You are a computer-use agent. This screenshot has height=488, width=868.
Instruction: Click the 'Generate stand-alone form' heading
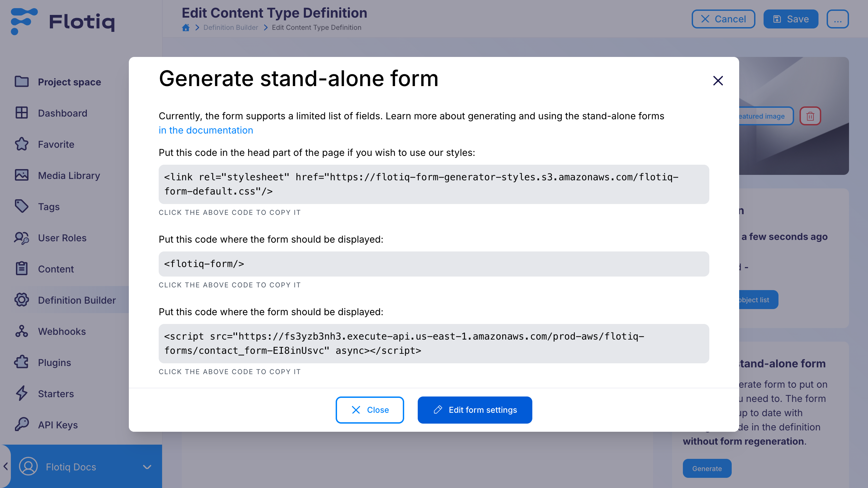pos(299,78)
